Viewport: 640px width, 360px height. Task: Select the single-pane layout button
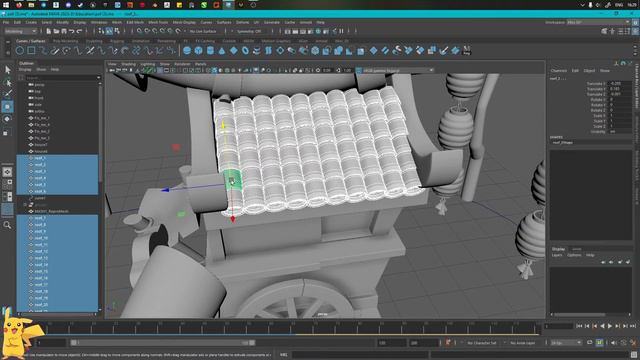[x=7, y=172]
